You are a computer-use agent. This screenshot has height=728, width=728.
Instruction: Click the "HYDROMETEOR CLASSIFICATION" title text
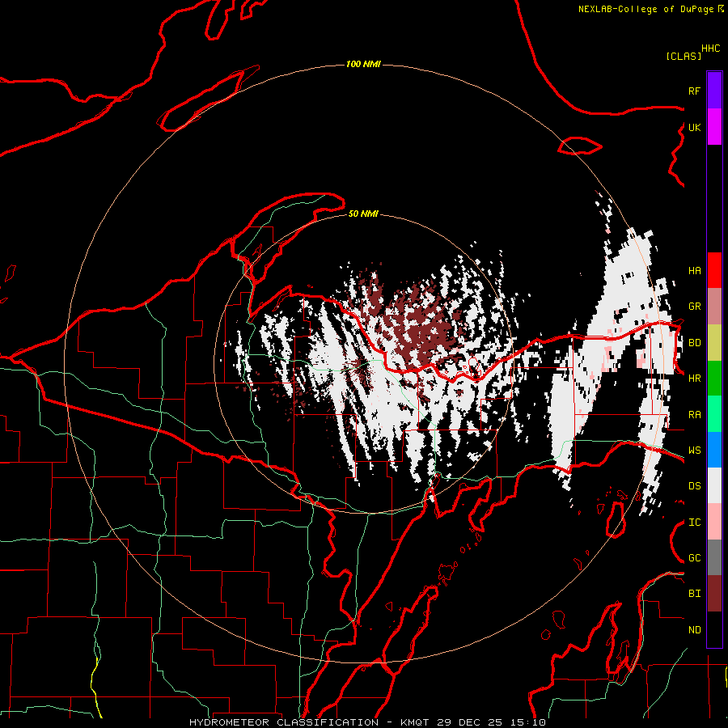tap(284, 722)
